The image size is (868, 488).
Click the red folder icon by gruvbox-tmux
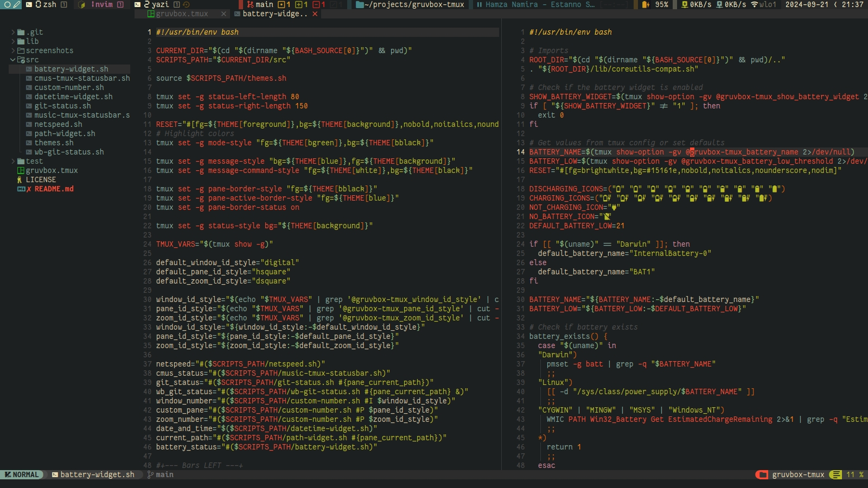[x=763, y=474]
